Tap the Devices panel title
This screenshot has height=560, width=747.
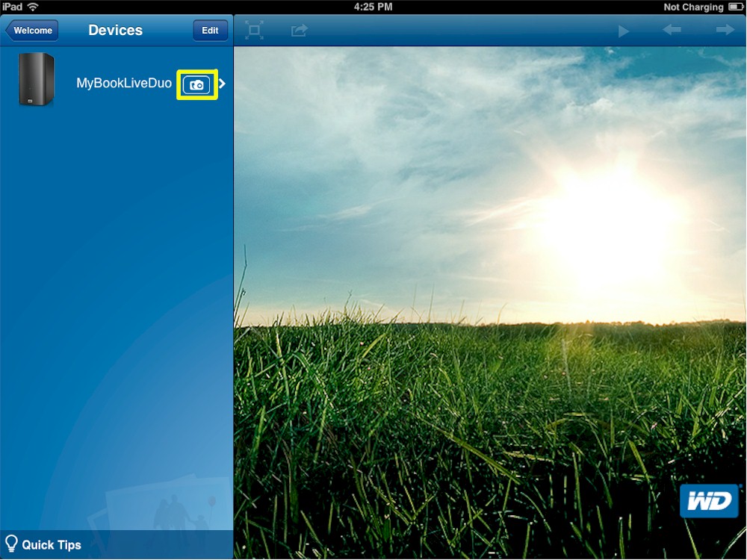tap(115, 30)
